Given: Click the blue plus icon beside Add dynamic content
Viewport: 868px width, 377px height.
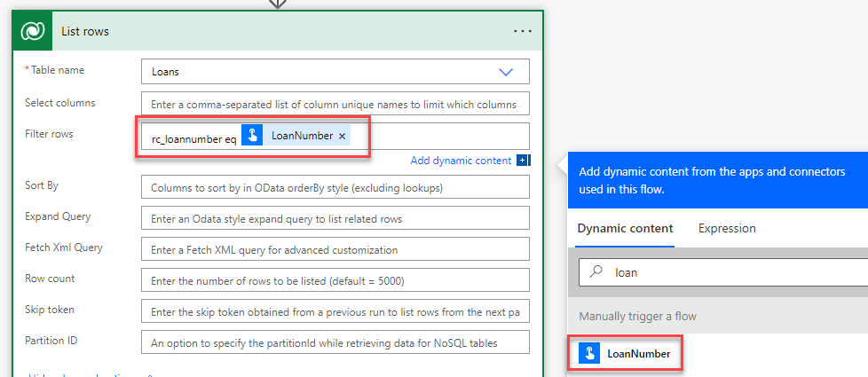Looking at the screenshot, I should [x=523, y=161].
